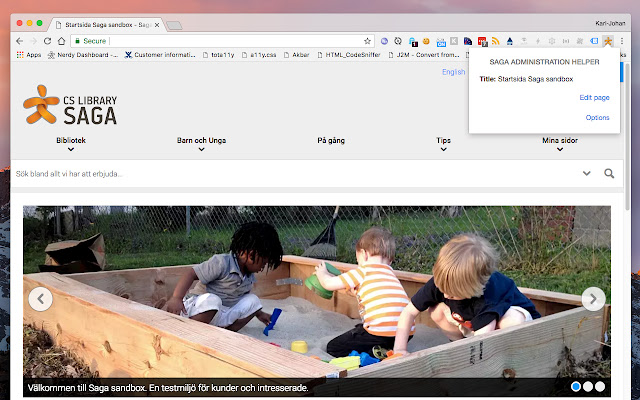Click the Saga Administration Helper extension icon
Viewport: 640px width, 400px height.
[x=607, y=40]
